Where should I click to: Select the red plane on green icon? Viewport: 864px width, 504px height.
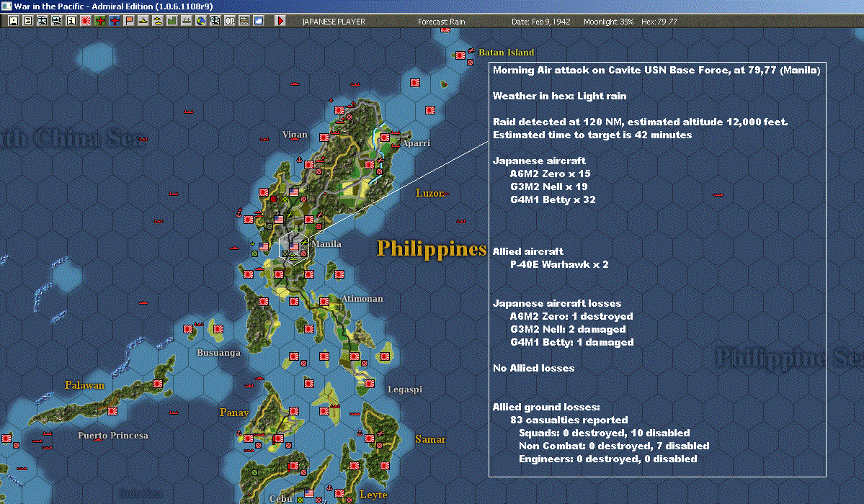point(99,21)
